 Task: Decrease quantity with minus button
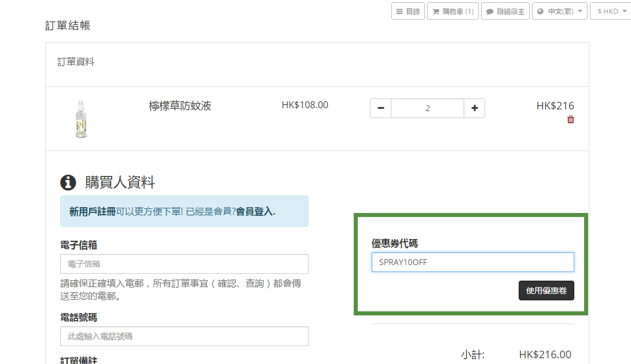coord(380,108)
